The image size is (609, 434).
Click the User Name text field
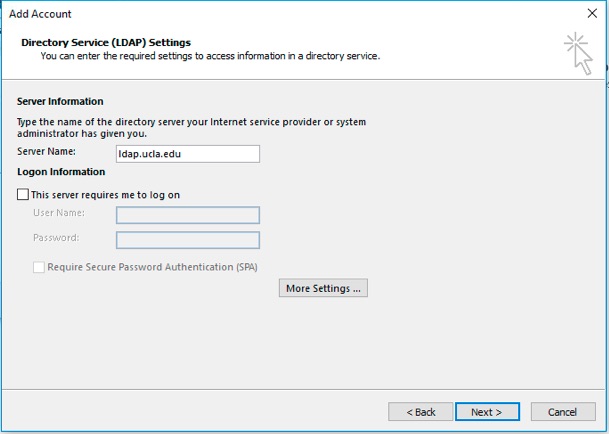click(x=188, y=215)
